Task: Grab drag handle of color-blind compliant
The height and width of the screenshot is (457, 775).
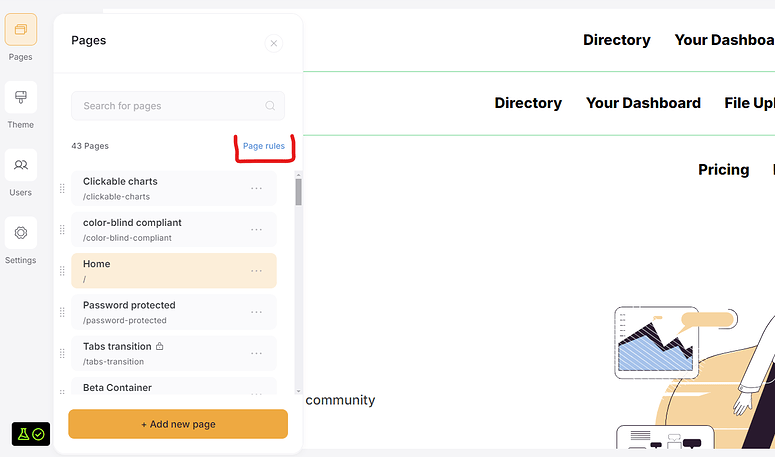Action: [x=62, y=230]
